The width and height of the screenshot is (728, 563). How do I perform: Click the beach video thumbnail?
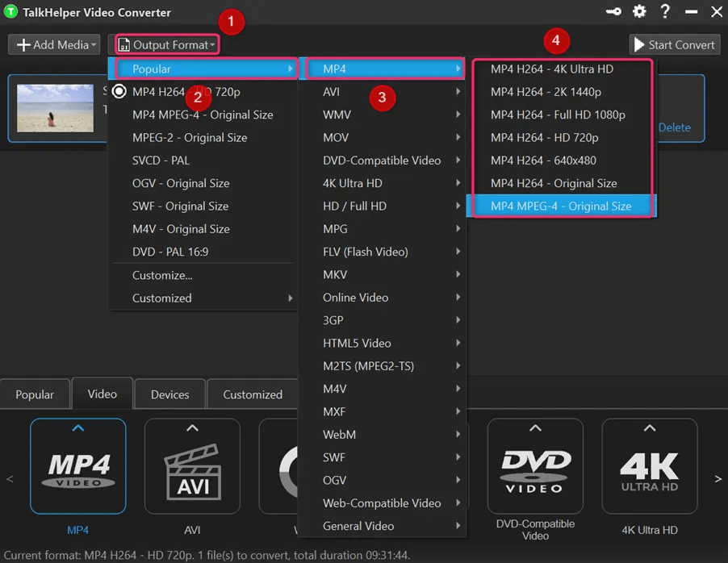[55, 108]
